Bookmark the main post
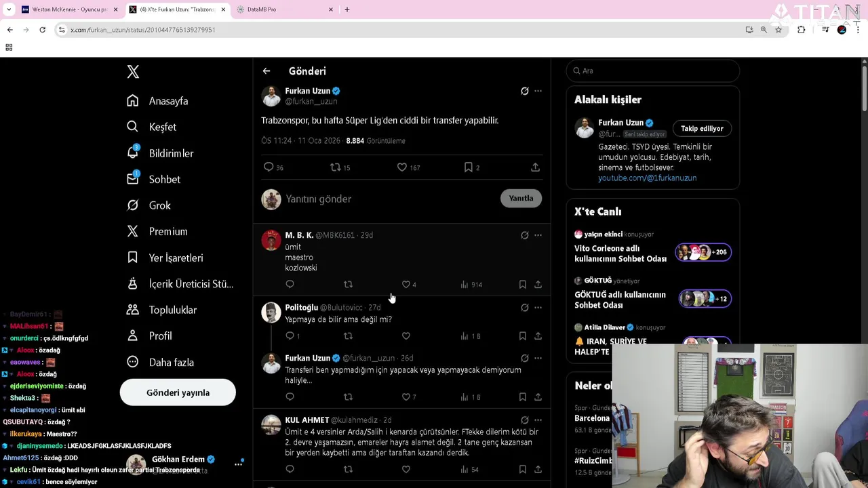The width and height of the screenshot is (868, 488). 468,167
